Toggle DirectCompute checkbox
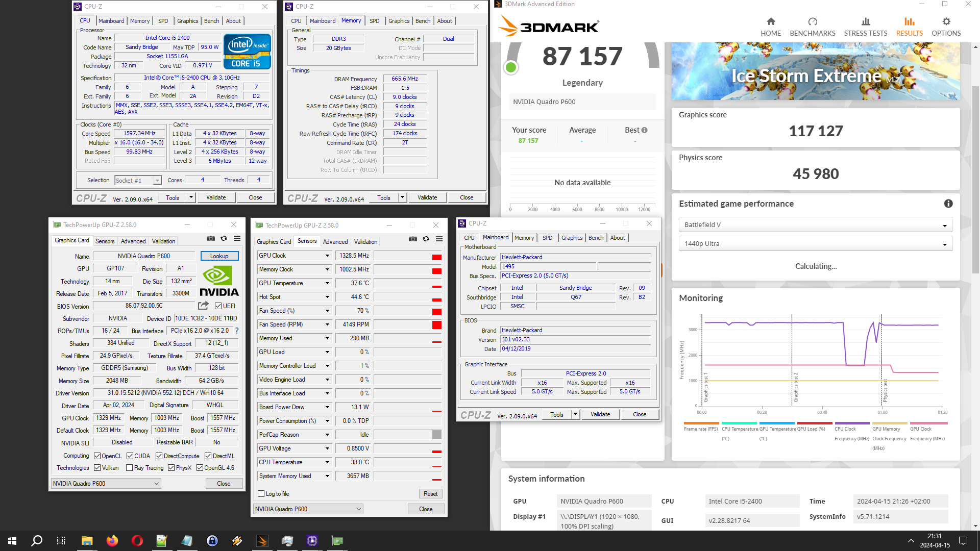The height and width of the screenshot is (551, 980). click(x=159, y=456)
